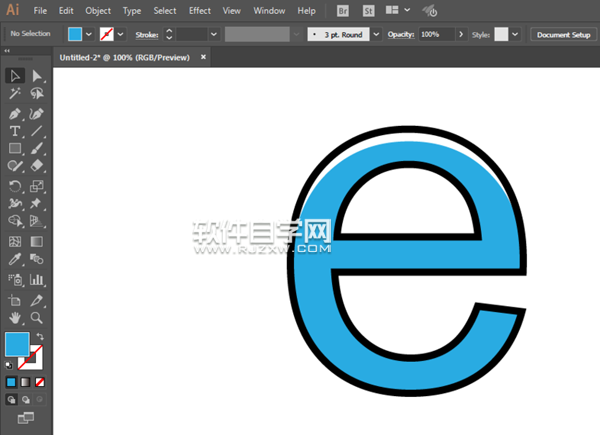This screenshot has height=435, width=600.
Task: Click the Document Setup button
Action: (563, 35)
